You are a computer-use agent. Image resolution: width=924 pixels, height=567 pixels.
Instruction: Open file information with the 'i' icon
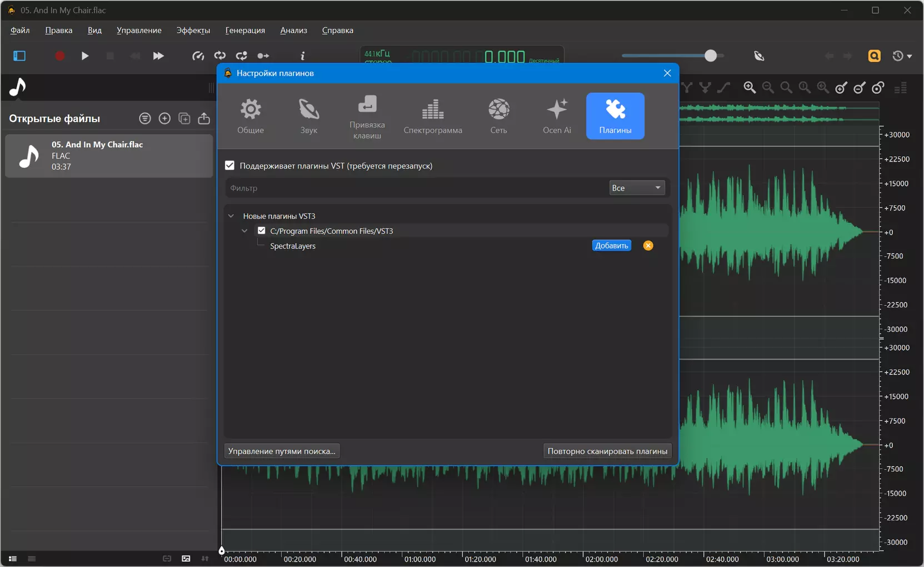coord(303,56)
